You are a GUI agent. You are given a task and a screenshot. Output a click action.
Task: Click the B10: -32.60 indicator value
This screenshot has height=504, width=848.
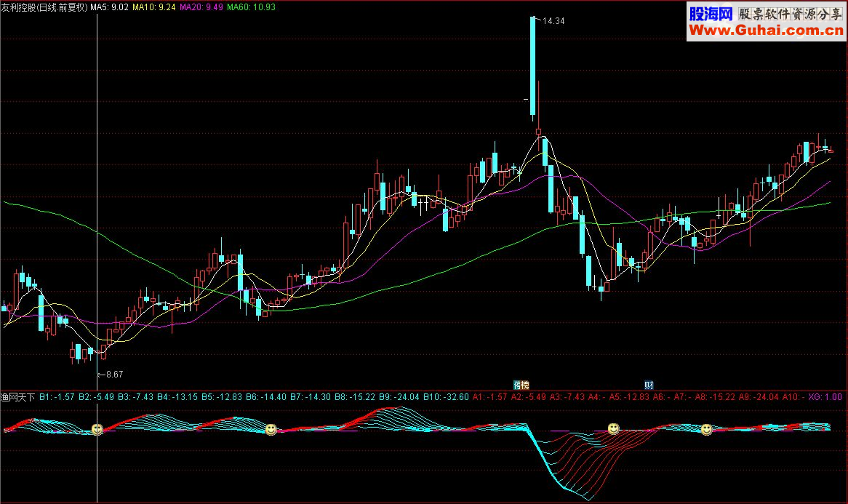click(x=446, y=397)
